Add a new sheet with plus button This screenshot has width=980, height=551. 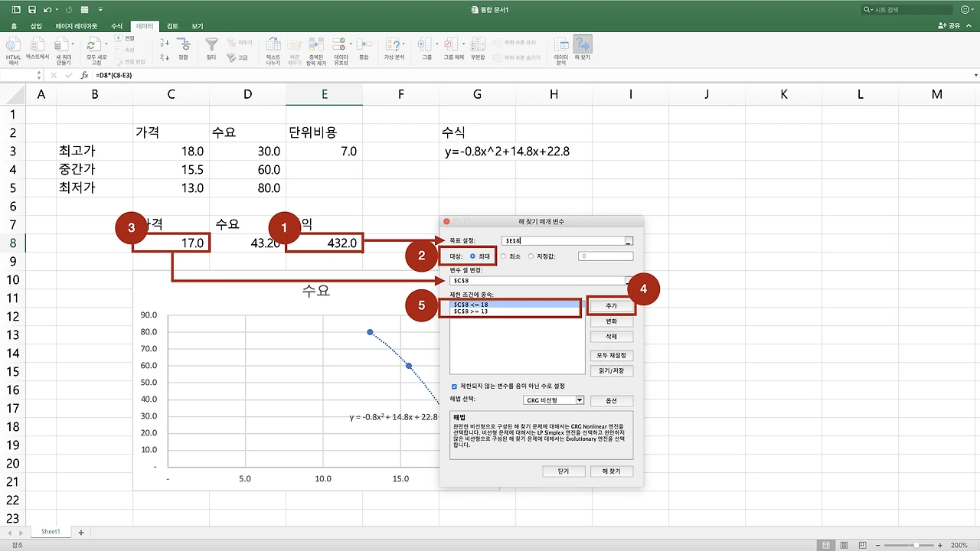(x=81, y=532)
